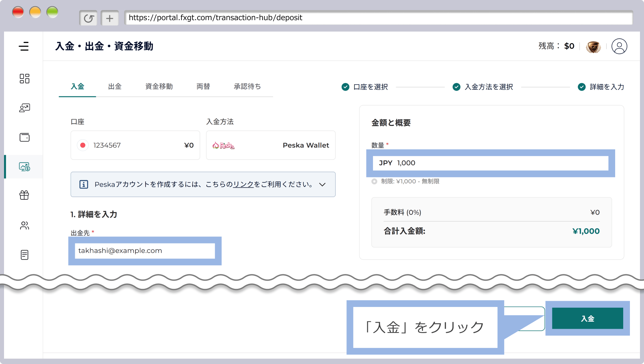The height and width of the screenshot is (364, 644).
Task: Open the referrals people icon in sidebar
Action: 24,225
